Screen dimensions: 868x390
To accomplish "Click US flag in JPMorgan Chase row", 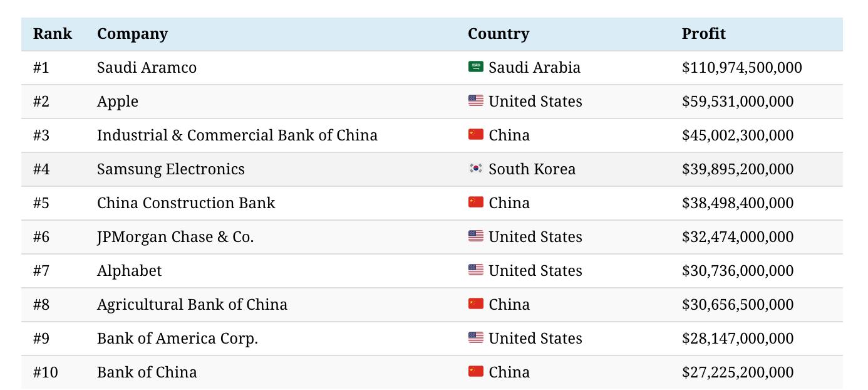I will point(475,236).
